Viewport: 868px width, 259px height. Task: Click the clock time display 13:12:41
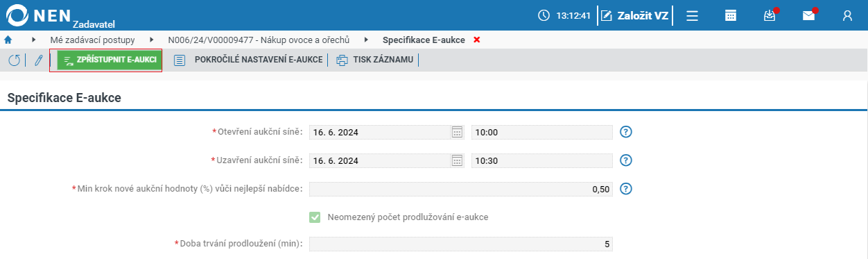(564, 15)
